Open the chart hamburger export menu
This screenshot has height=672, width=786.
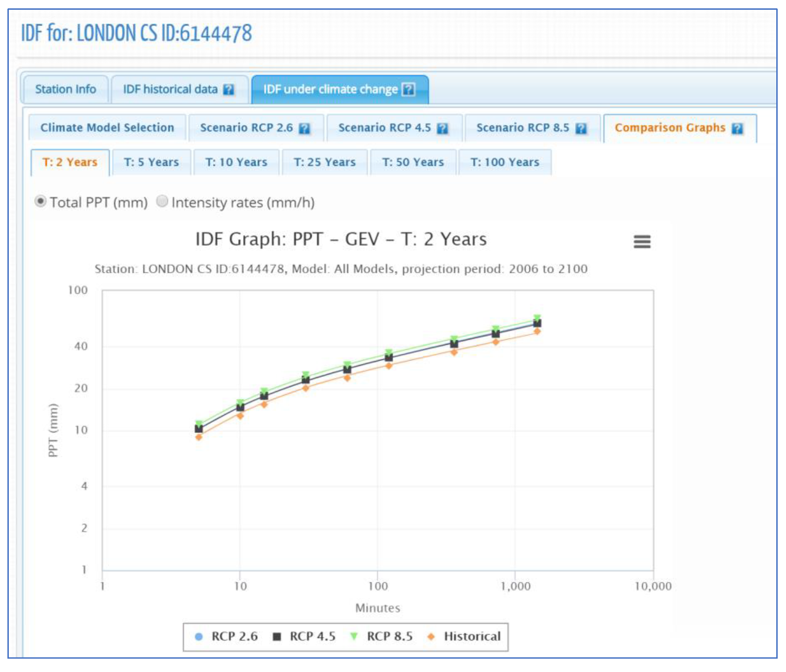(x=642, y=241)
